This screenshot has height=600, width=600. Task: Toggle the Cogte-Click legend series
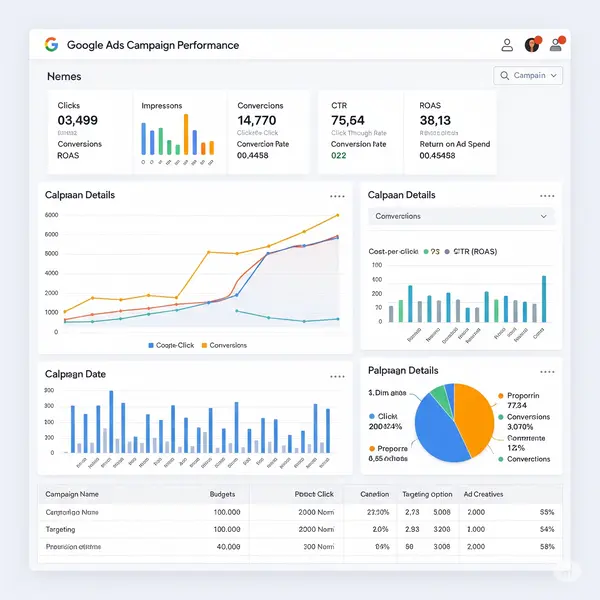pos(170,345)
